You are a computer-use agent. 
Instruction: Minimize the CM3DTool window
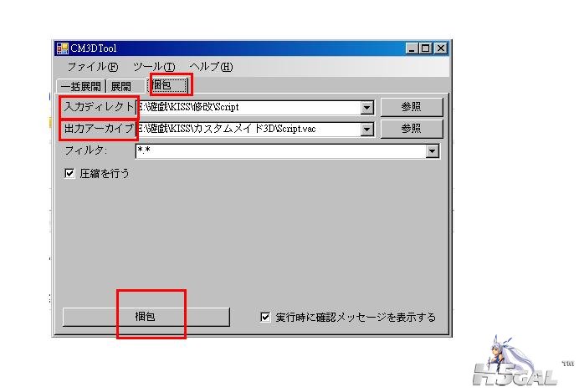(x=412, y=48)
